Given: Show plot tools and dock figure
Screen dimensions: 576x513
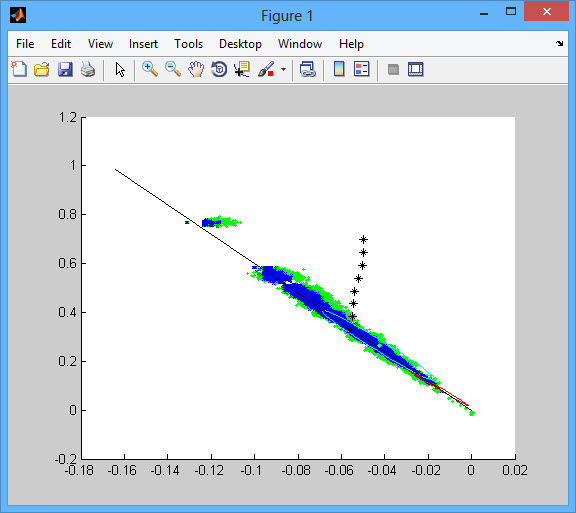Looking at the screenshot, I should [x=416, y=69].
